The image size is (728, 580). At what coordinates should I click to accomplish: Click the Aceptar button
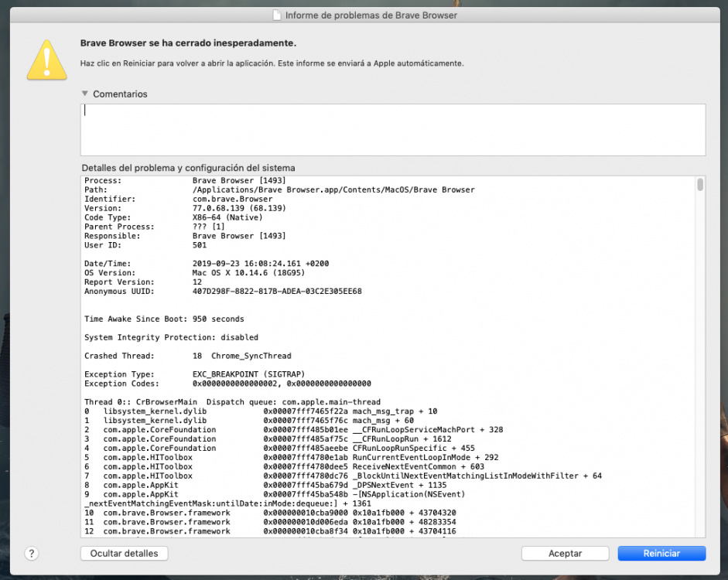click(565, 553)
